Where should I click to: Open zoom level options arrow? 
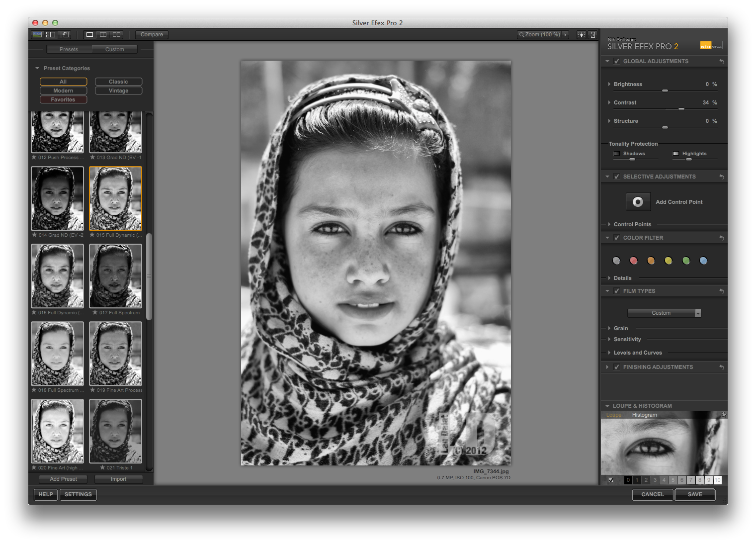[565, 35]
